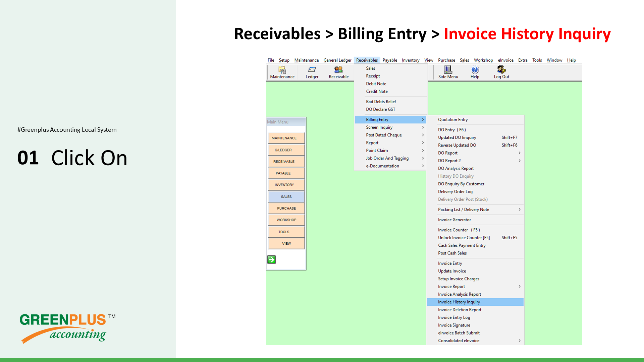Click TOOLS button in Main Menu

tap(286, 232)
